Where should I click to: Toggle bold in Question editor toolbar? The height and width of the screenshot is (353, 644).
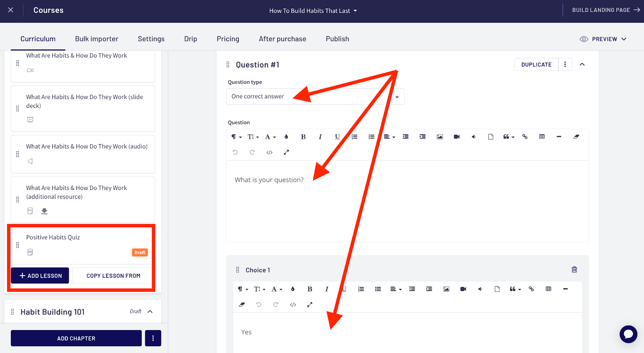[303, 137]
